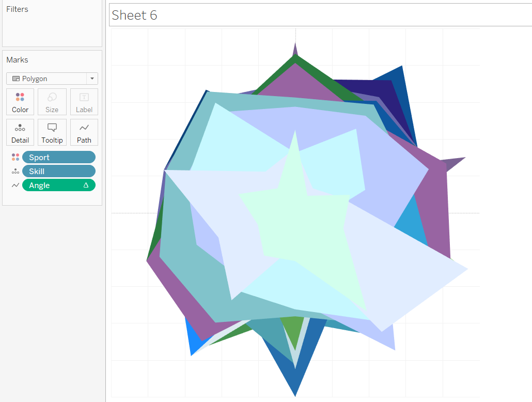Click the path icon left of Angle
532x402 pixels.
click(x=15, y=185)
